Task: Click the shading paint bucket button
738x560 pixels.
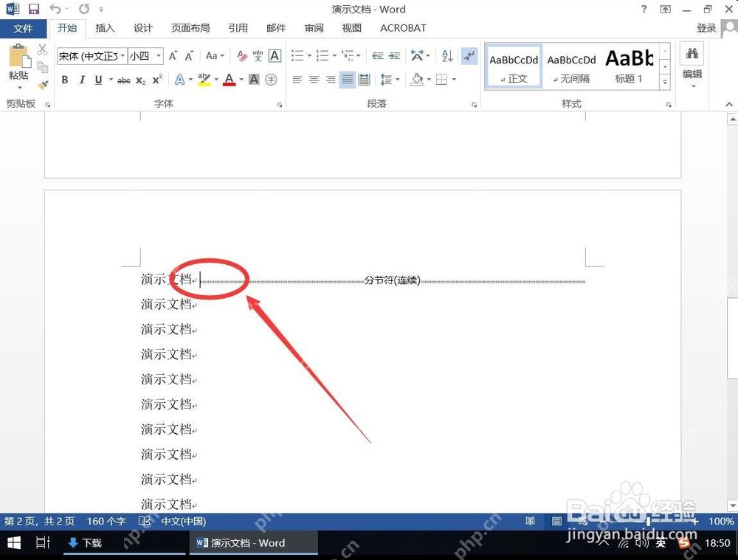Action: pyautogui.click(x=416, y=80)
